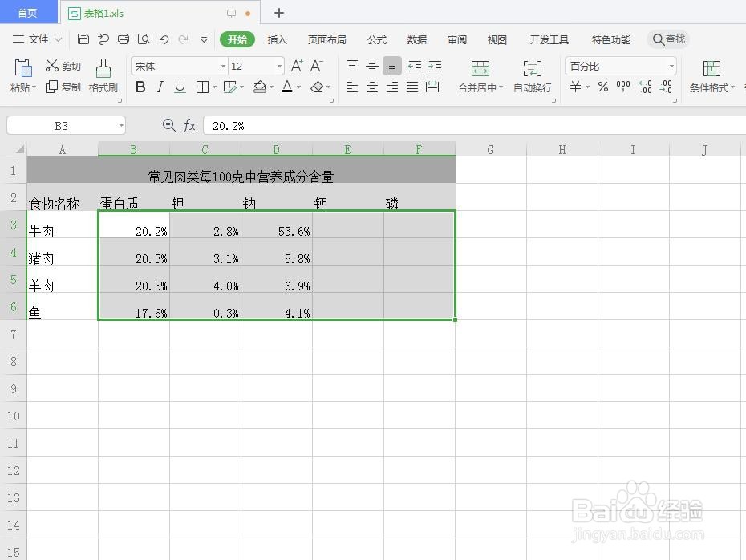Expand the number format (百分比) dropdown
This screenshot has width=746, height=560.
(671, 66)
